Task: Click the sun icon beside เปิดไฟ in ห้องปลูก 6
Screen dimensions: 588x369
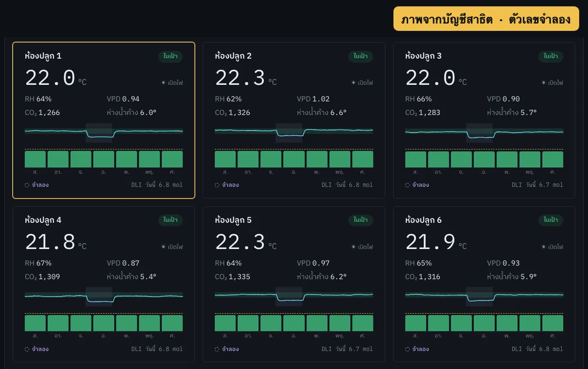Action: [544, 247]
